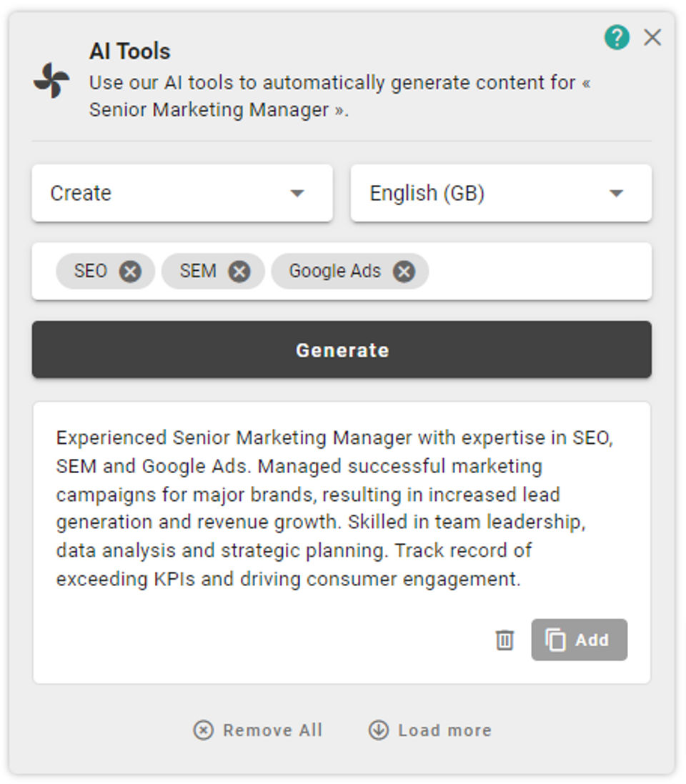Add the generated summary text
The image size is (686, 784).
pyautogui.click(x=579, y=640)
